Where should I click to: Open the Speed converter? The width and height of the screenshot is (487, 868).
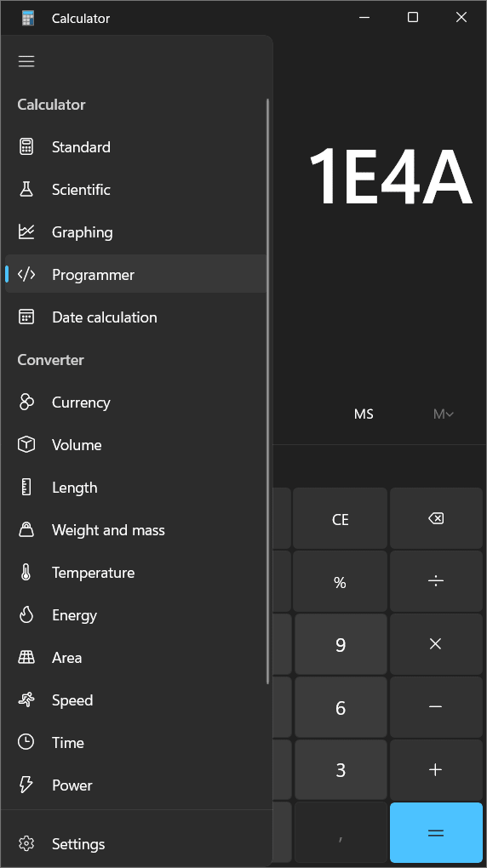click(x=135, y=700)
